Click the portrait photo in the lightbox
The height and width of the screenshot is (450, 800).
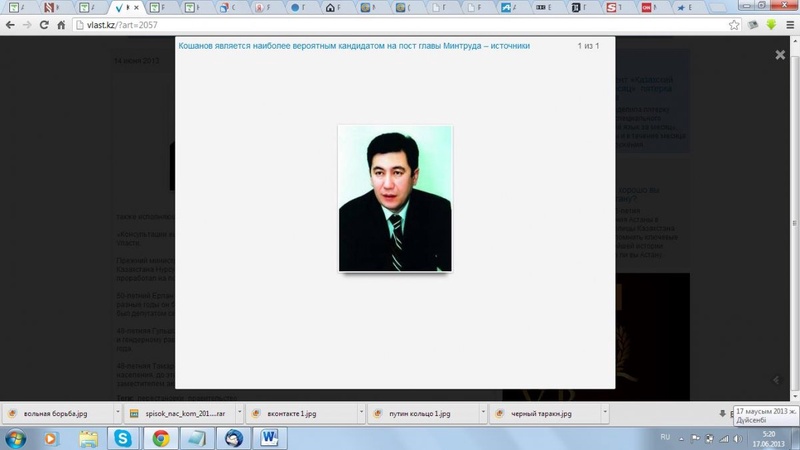tap(395, 198)
